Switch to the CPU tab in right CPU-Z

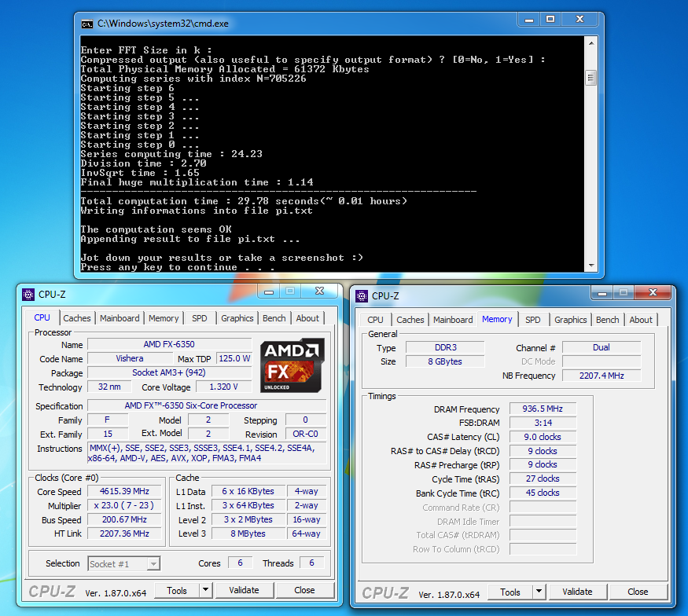pyautogui.click(x=375, y=320)
